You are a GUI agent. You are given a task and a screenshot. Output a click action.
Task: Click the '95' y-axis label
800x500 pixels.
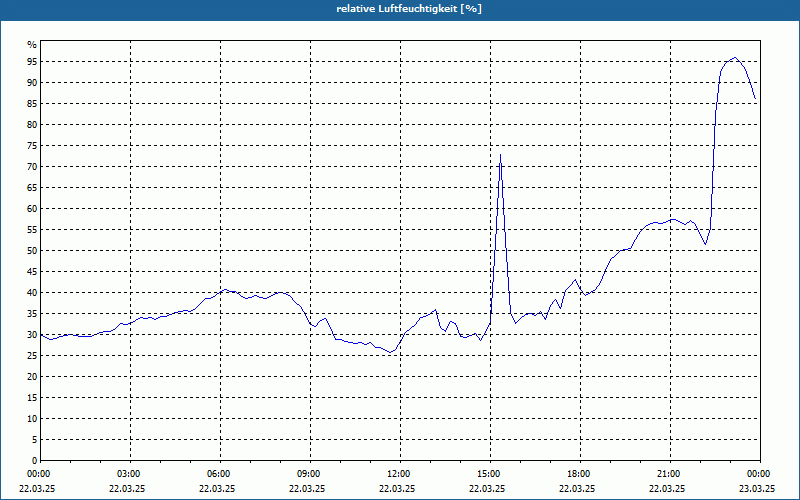(x=32, y=62)
